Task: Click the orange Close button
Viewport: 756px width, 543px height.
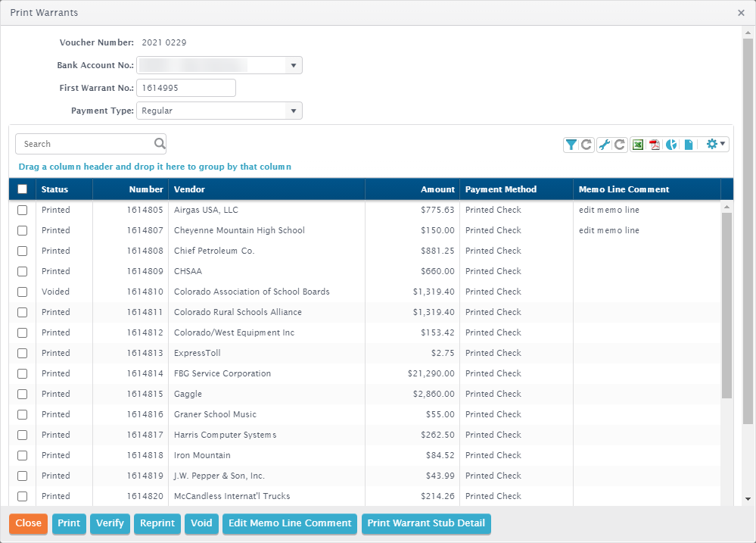Action: (x=29, y=524)
